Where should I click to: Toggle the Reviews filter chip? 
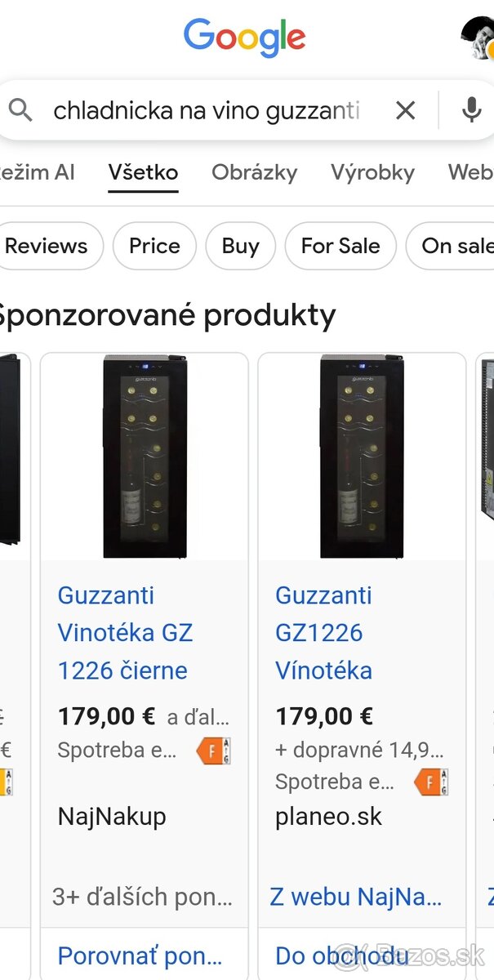(45, 246)
